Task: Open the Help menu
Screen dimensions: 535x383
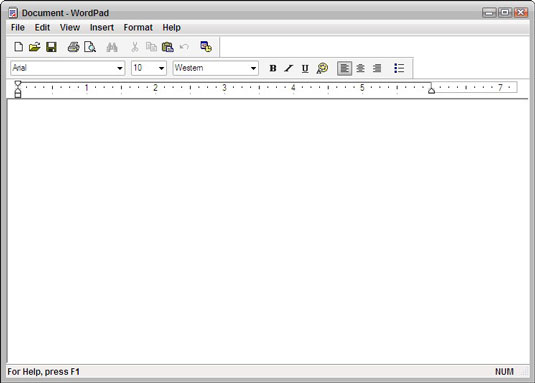Action: click(171, 28)
